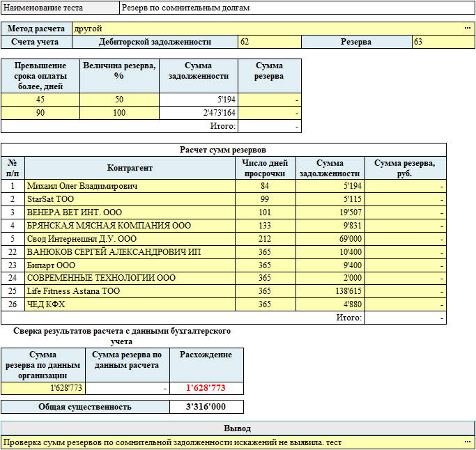Click the 'Число дней просрочки' column header
This screenshot has height=450, width=476.
[266, 168]
